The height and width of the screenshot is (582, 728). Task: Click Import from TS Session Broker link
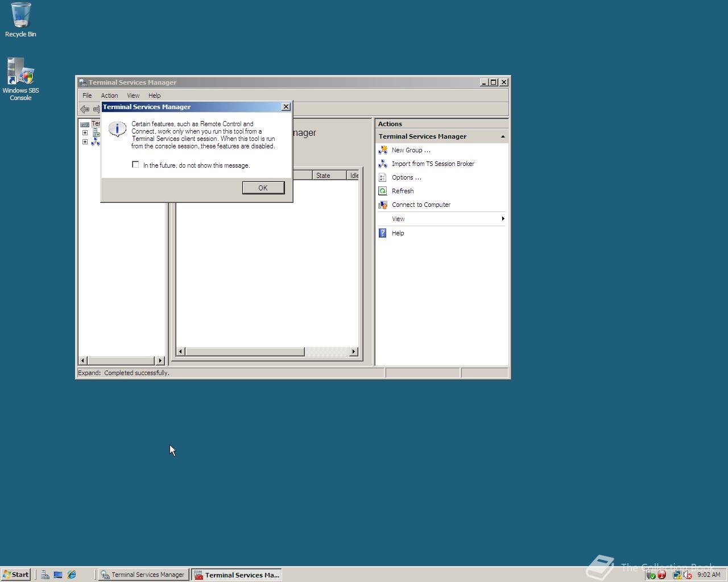tap(433, 164)
